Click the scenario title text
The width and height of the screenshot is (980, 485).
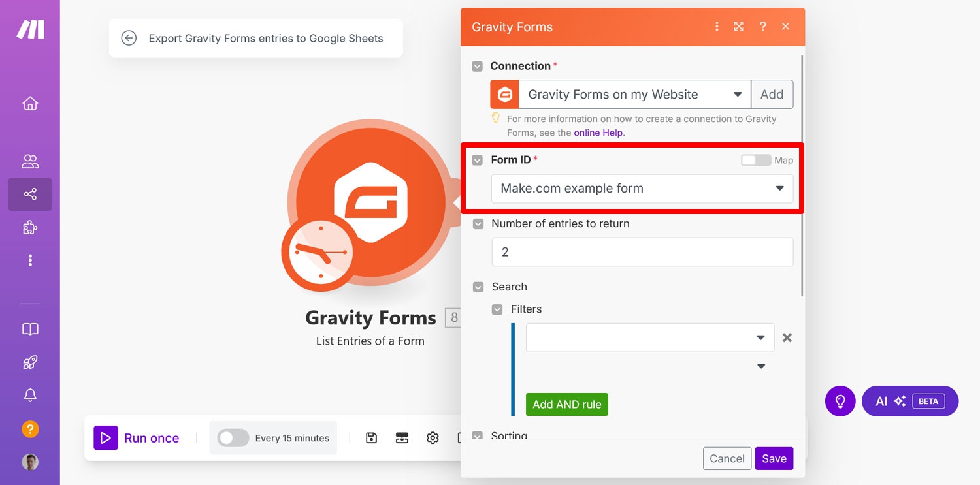(266, 38)
